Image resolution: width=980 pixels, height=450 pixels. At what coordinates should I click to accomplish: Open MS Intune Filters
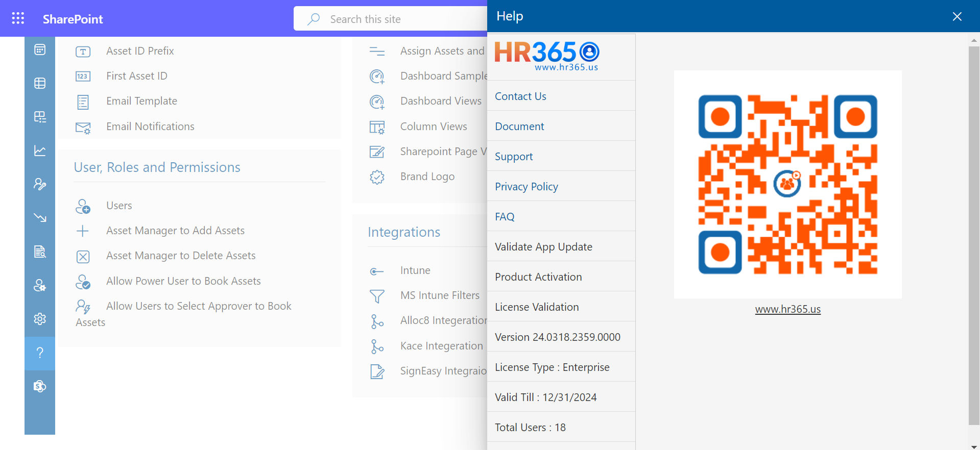(440, 295)
